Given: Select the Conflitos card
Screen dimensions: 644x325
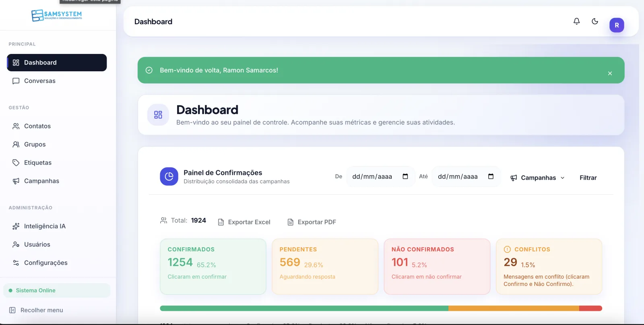Looking at the screenshot, I should click(549, 267).
